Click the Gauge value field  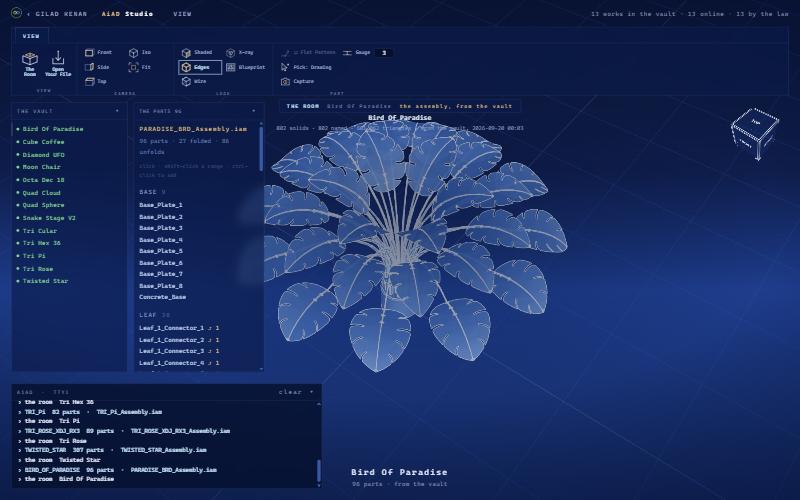coord(384,53)
